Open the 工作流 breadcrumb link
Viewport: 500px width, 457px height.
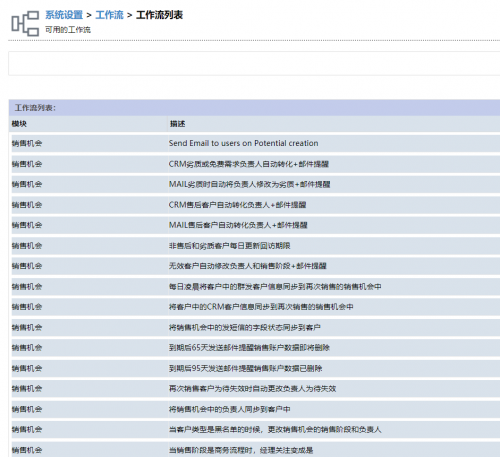(109, 15)
